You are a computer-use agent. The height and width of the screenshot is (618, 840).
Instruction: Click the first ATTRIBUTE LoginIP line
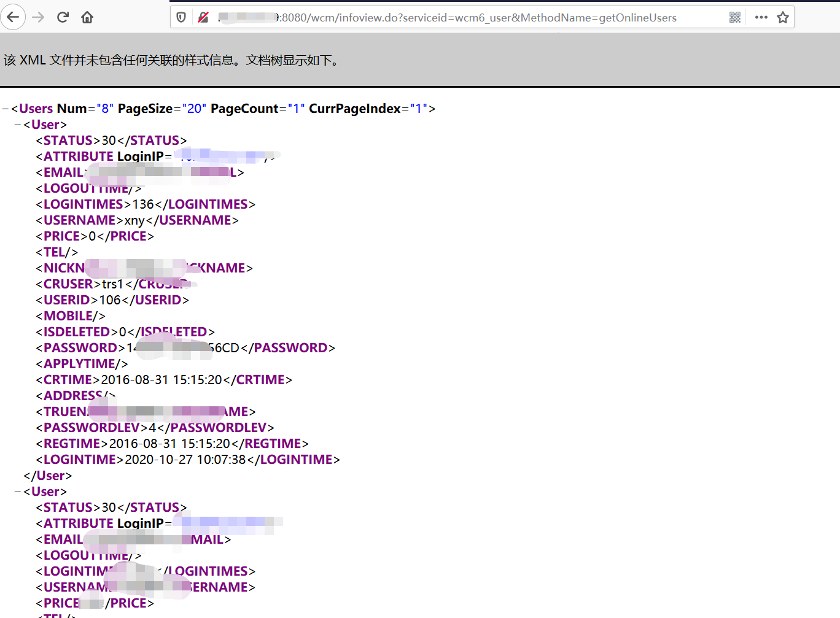coord(158,156)
